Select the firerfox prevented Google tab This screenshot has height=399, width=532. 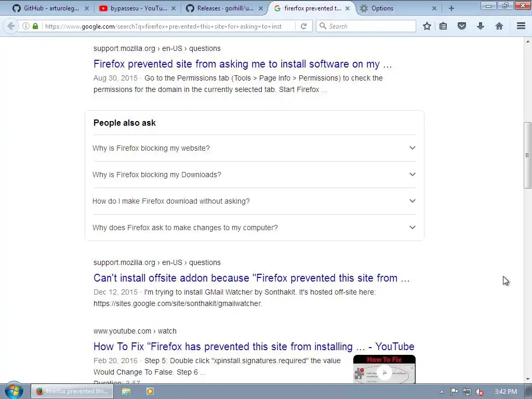pos(312,8)
